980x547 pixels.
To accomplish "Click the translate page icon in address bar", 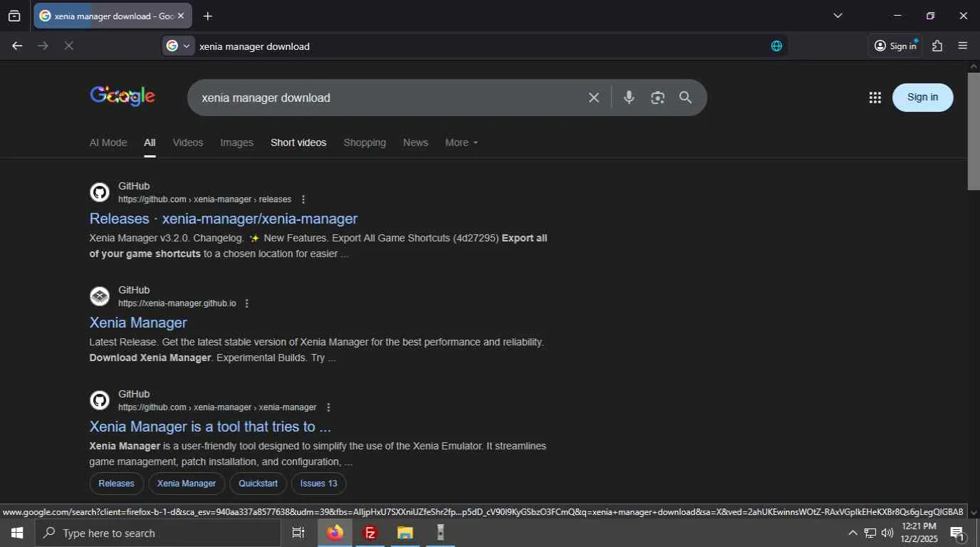I will [776, 46].
